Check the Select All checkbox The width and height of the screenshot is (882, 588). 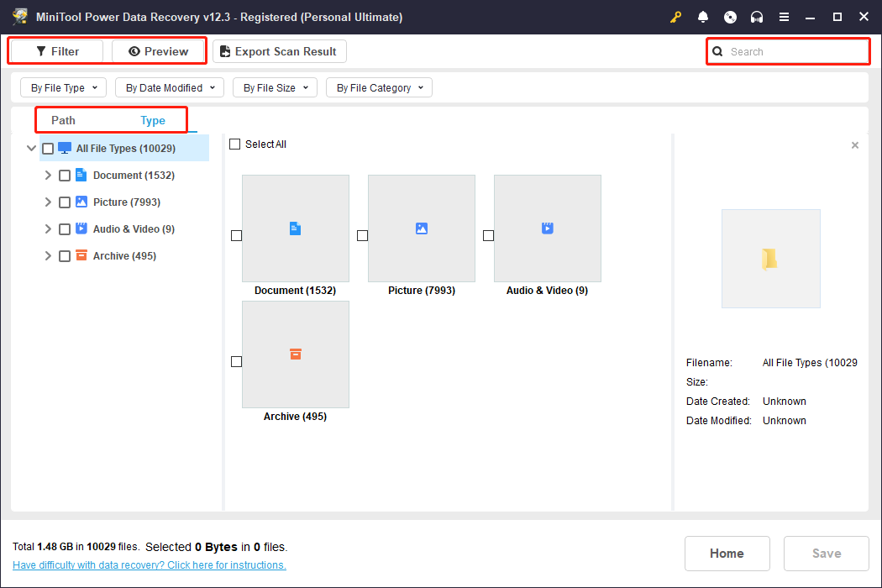point(234,144)
